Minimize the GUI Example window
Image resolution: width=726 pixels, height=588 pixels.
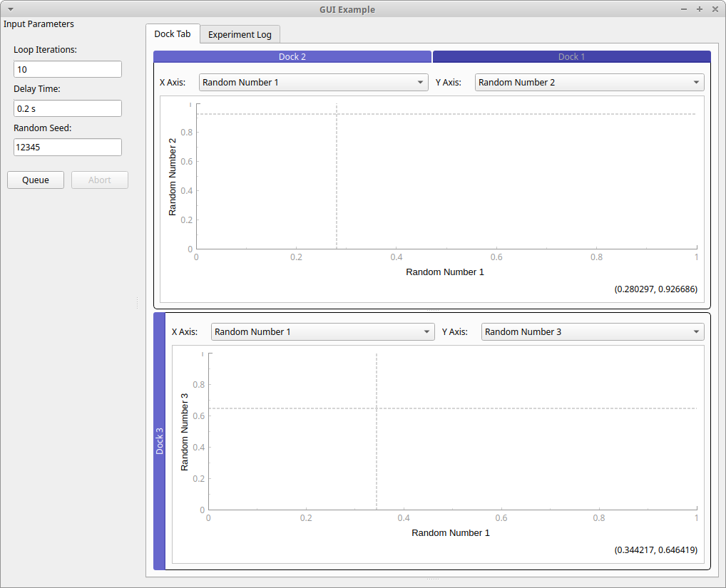click(685, 9)
